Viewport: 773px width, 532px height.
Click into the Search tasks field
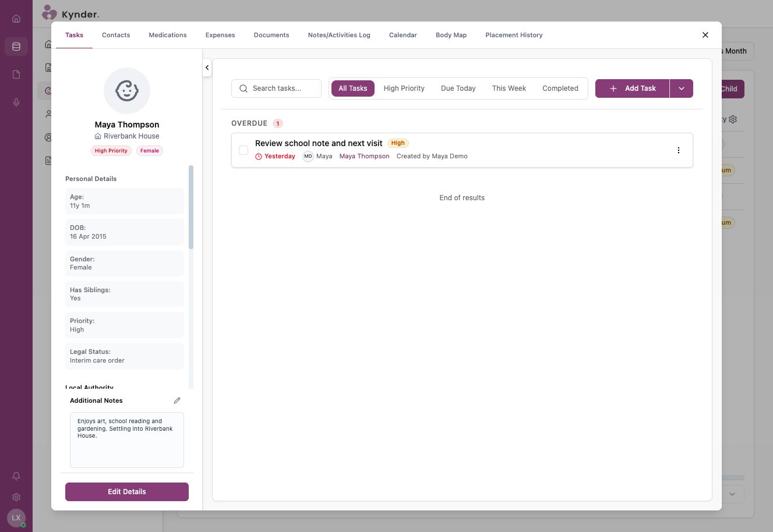tap(277, 88)
